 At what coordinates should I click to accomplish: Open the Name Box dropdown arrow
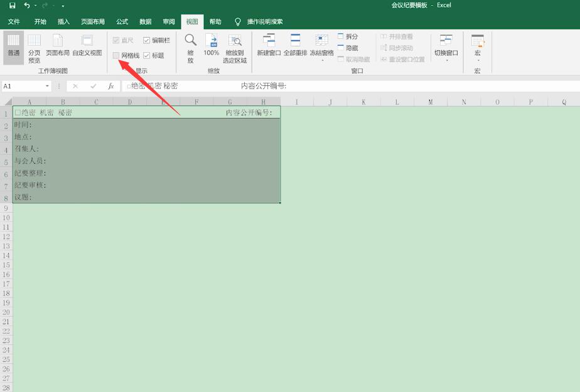click(x=47, y=86)
